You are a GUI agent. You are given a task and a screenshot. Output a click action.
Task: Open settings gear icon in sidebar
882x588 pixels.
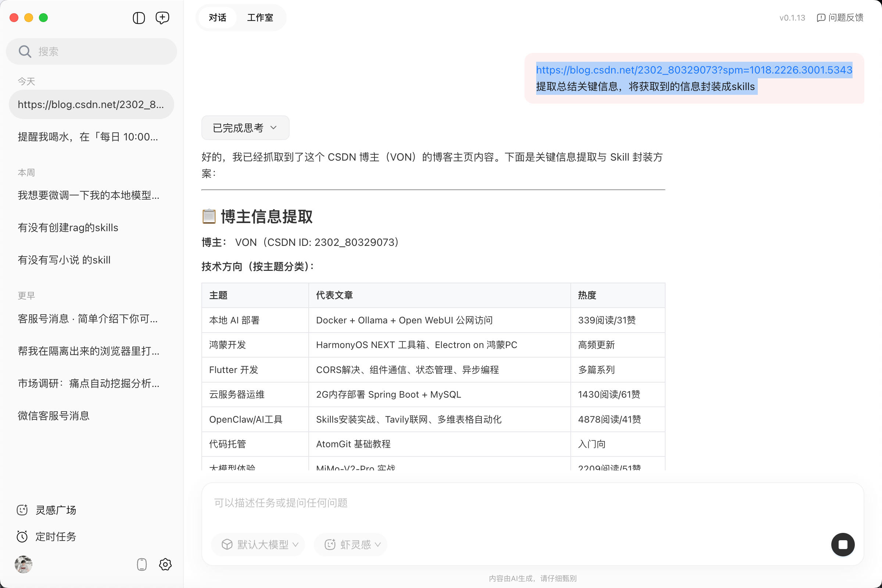click(x=165, y=564)
